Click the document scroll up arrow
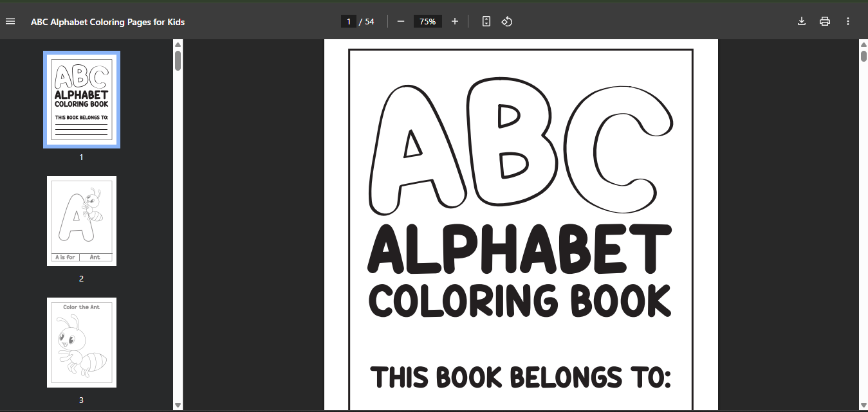Screen dimensions: 868x412 (863, 44)
